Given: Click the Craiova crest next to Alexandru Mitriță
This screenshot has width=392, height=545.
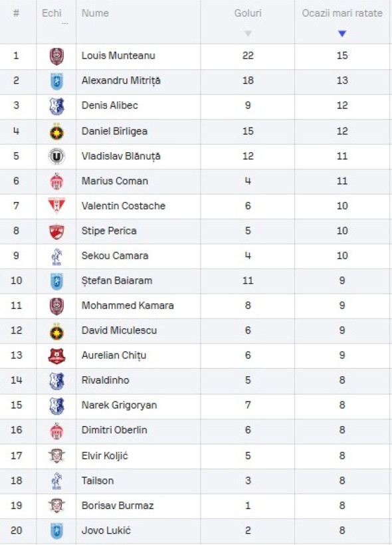Looking at the screenshot, I should (56, 81).
